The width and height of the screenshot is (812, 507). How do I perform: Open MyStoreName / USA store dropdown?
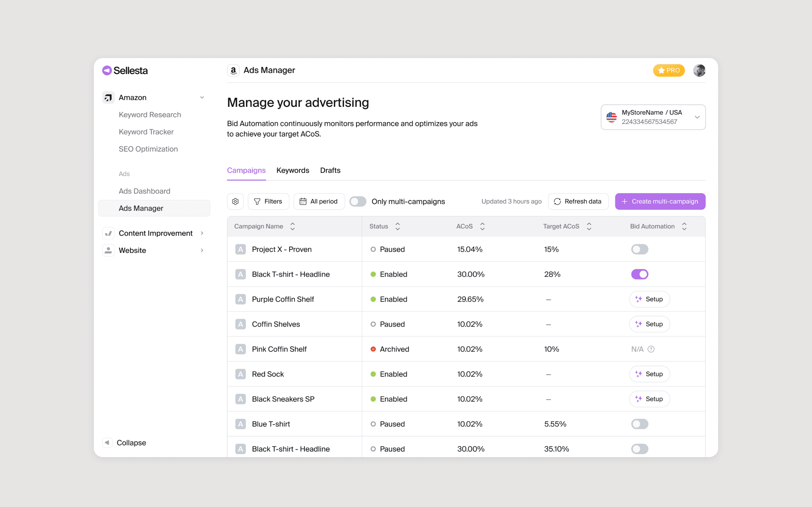click(653, 117)
